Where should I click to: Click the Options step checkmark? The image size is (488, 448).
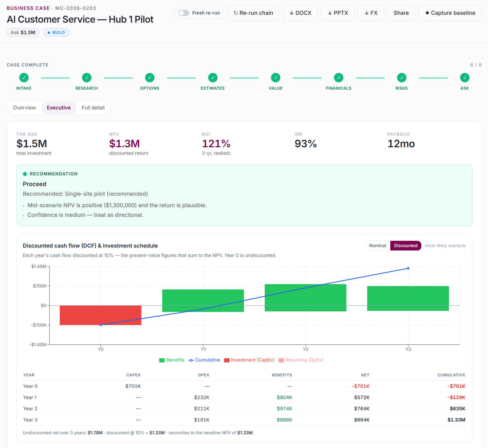tap(150, 78)
